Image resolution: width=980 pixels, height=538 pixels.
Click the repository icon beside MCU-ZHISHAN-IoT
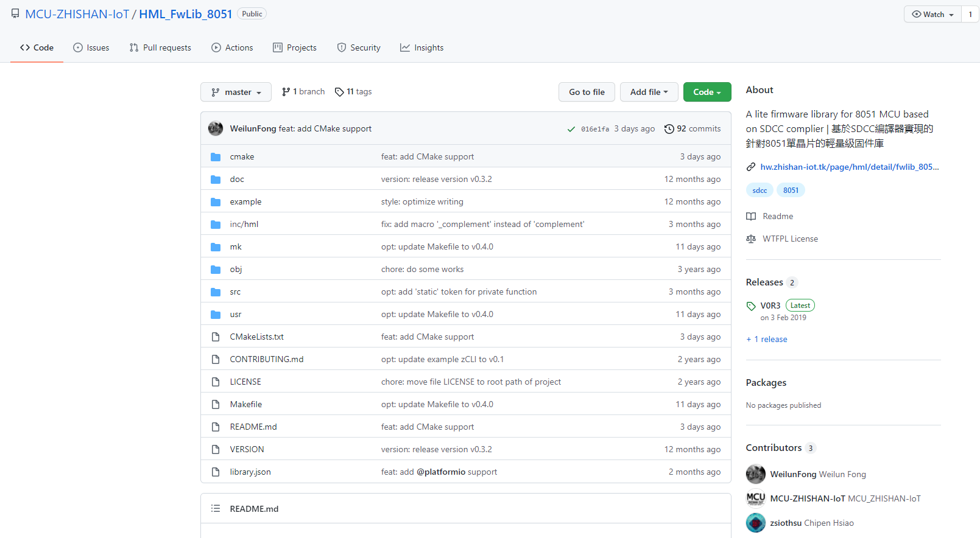coord(15,13)
